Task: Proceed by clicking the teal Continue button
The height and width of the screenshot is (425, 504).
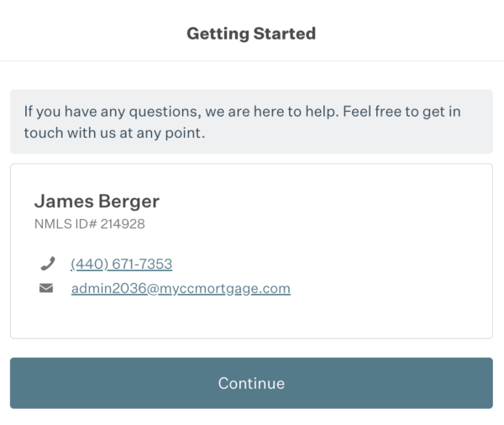Action: click(x=251, y=383)
